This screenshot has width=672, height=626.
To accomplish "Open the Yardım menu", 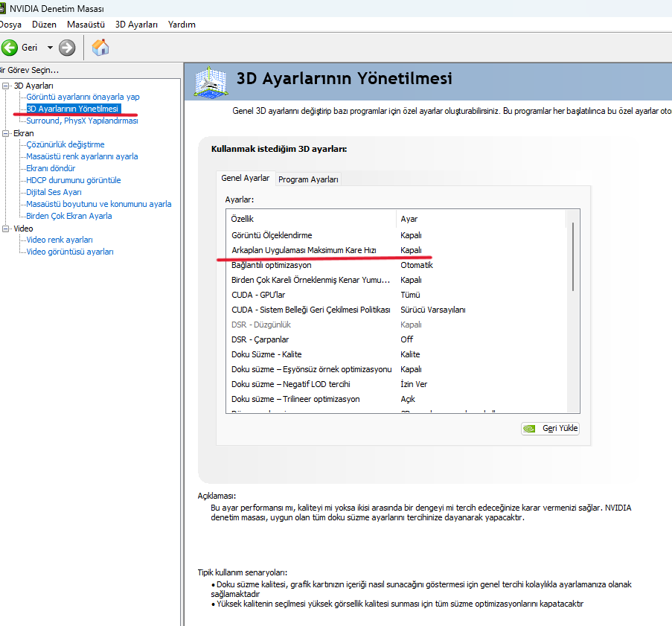I will click(x=182, y=25).
